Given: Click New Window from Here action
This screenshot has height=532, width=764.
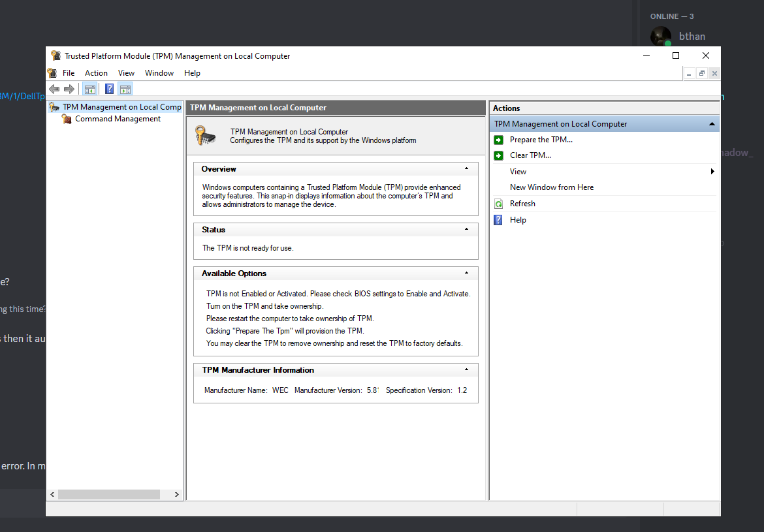Looking at the screenshot, I should coord(552,187).
